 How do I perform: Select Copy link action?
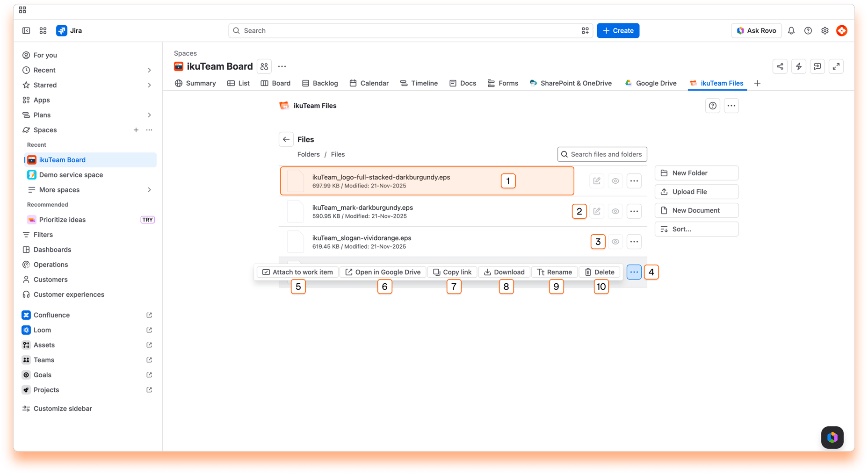pos(452,272)
